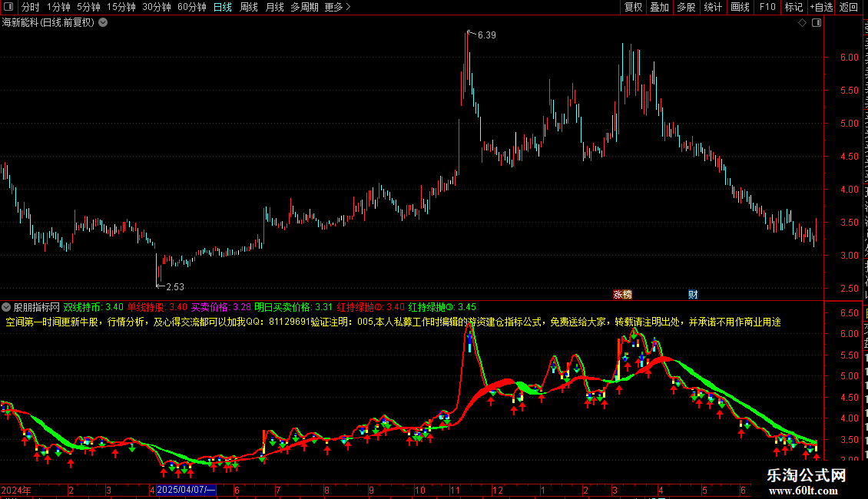Click the 明日买卖价格: 3.31 value
The image size is (868, 499).
[293, 307]
